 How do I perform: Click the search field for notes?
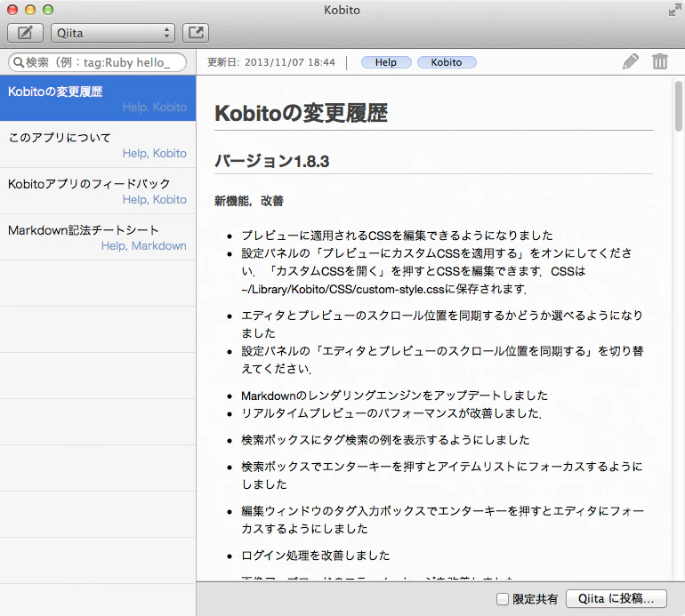point(98,62)
